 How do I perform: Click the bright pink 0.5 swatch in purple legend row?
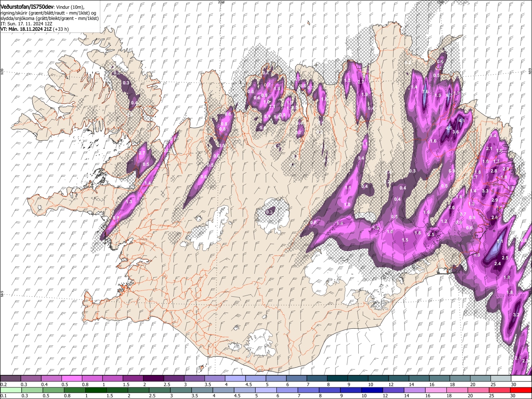pyautogui.click(x=71, y=378)
